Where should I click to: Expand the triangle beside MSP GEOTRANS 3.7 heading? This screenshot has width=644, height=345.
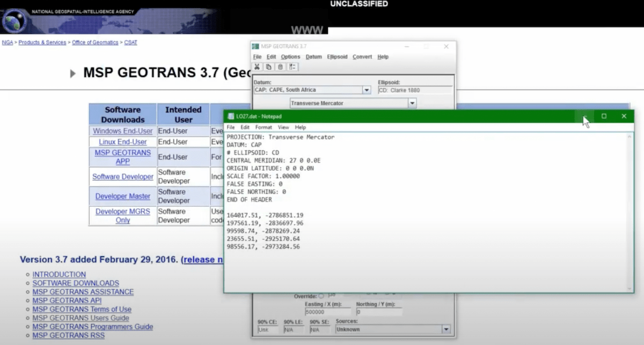(x=73, y=74)
